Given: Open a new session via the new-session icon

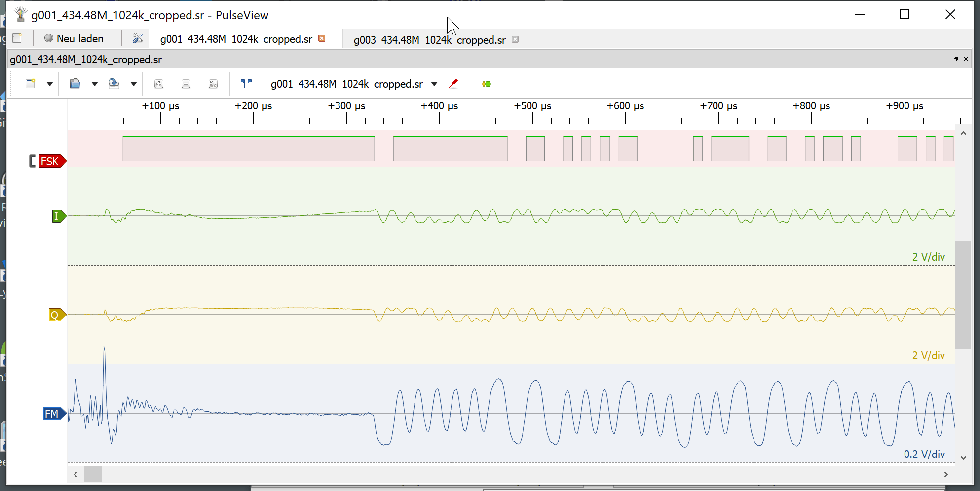Looking at the screenshot, I should tap(30, 84).
